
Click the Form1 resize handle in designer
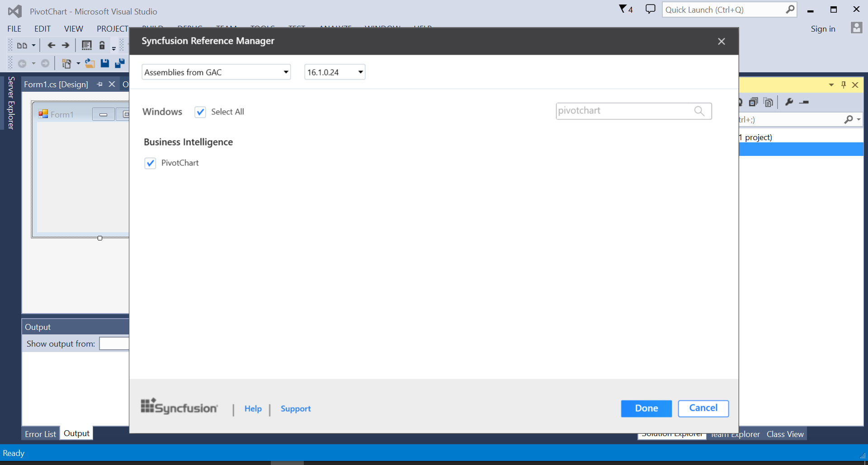coord(100,238)
